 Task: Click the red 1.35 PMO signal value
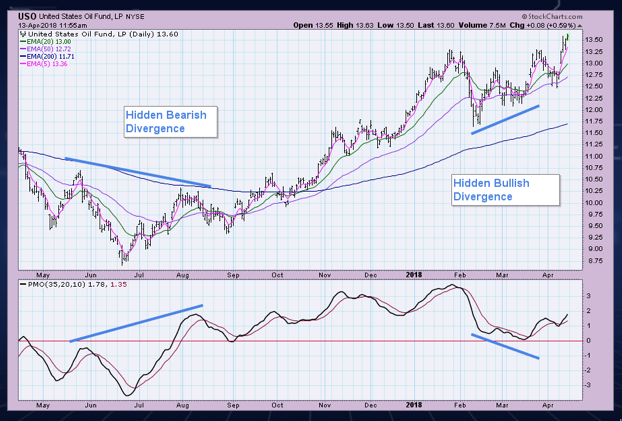(x=119, y=285)
